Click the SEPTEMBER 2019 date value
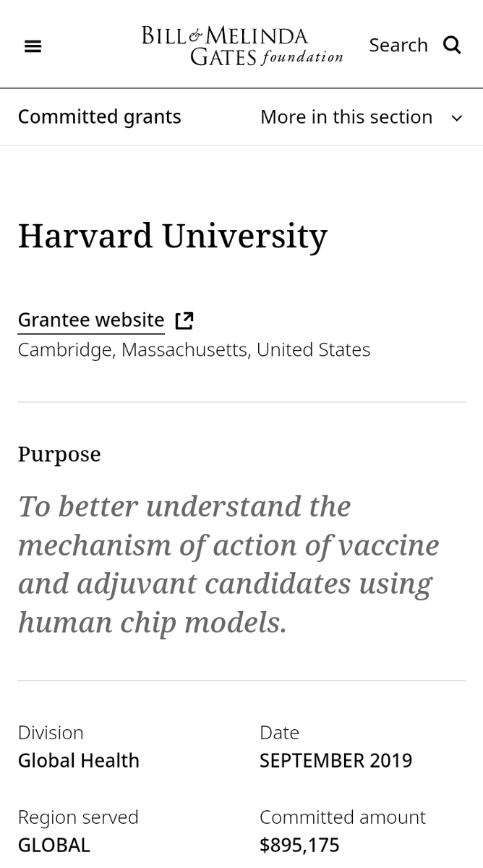This screenshot has width=483, height=868. click(335, 761)
